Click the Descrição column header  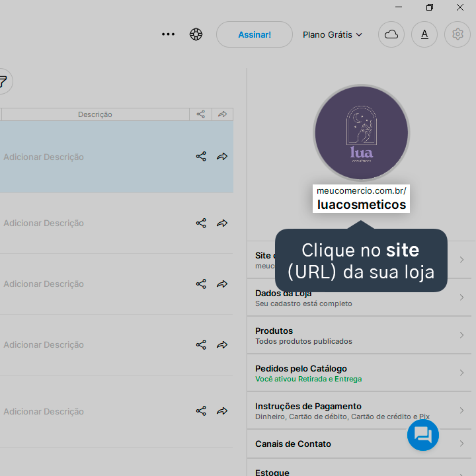[95, 114]
